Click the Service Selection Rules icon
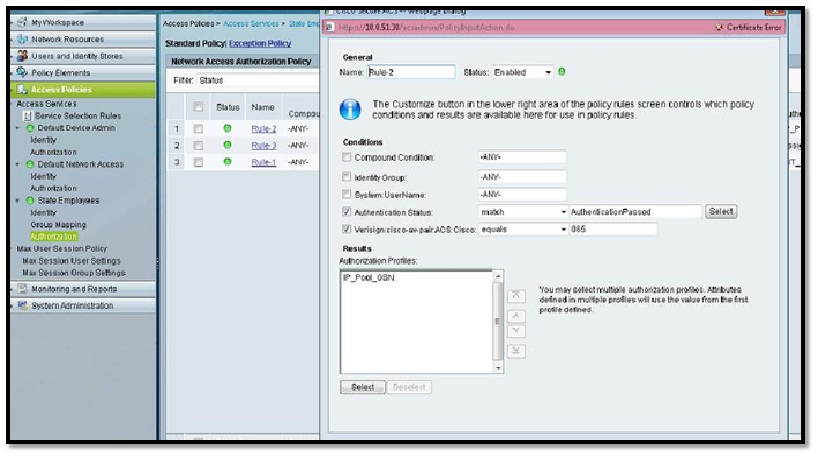 click(x=28, y=116)
